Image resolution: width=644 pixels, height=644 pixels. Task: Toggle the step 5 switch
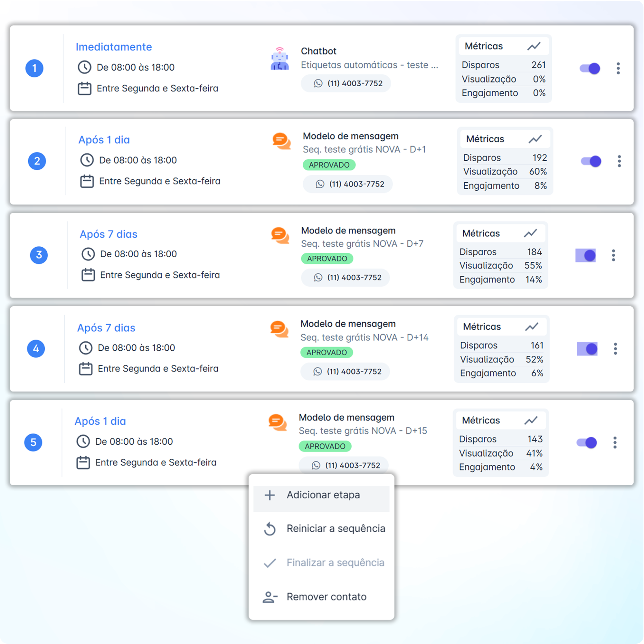[587, 443]
